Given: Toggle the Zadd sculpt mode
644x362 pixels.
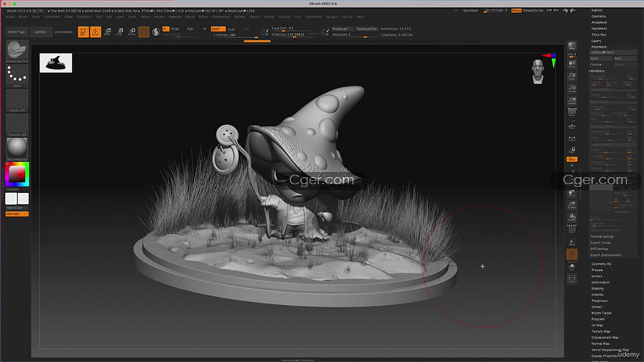Looking at the screenshot, I should (x=217, y=29).
